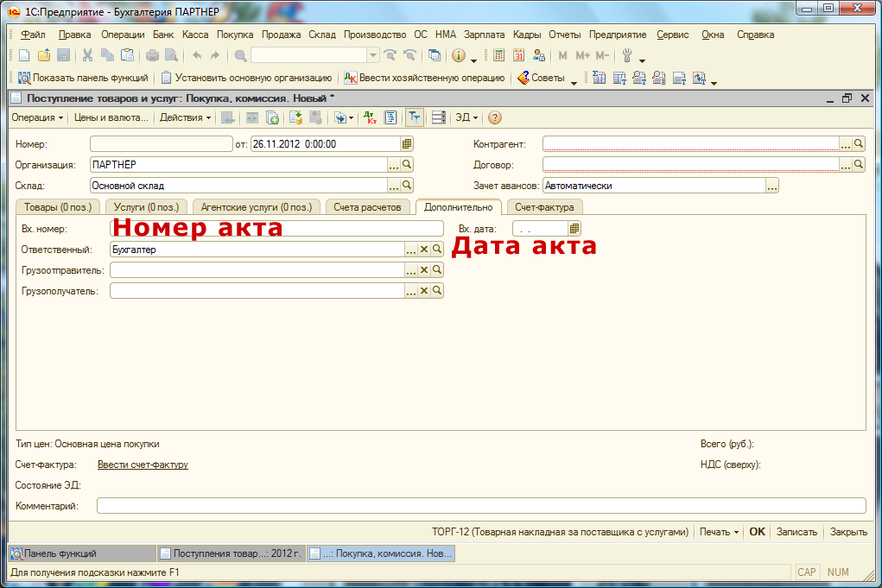This screenshot has height=588, width=882.
Task: Click the wrench settings icon
Action: point(627,55)
